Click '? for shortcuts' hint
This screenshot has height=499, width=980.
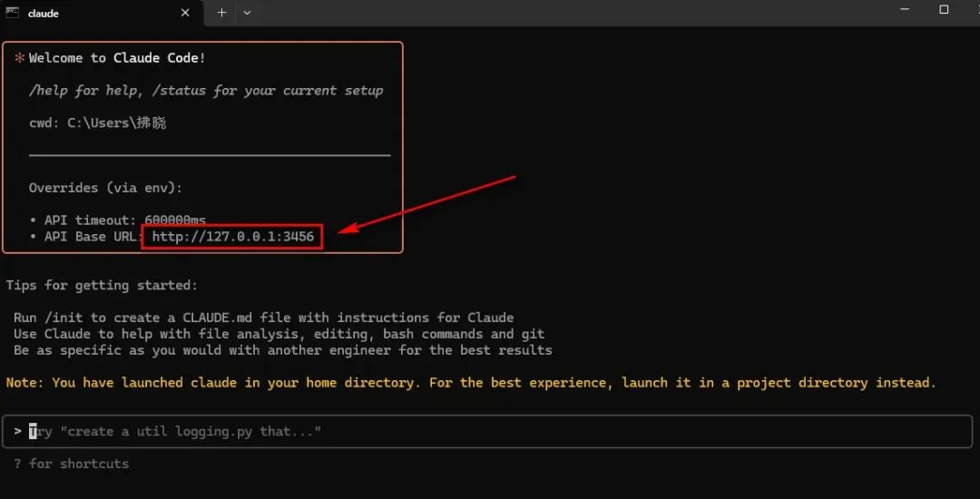[72, 464]
